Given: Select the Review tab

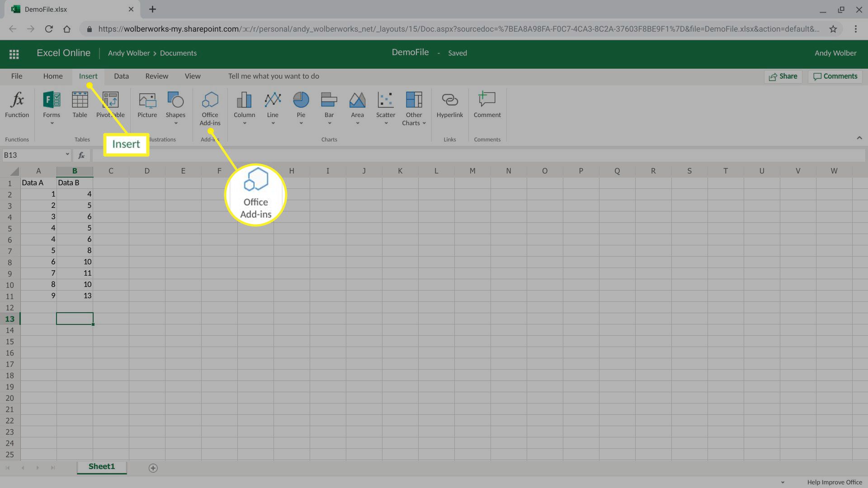Looking at the screenshot, I should click(x=156, y=75).
